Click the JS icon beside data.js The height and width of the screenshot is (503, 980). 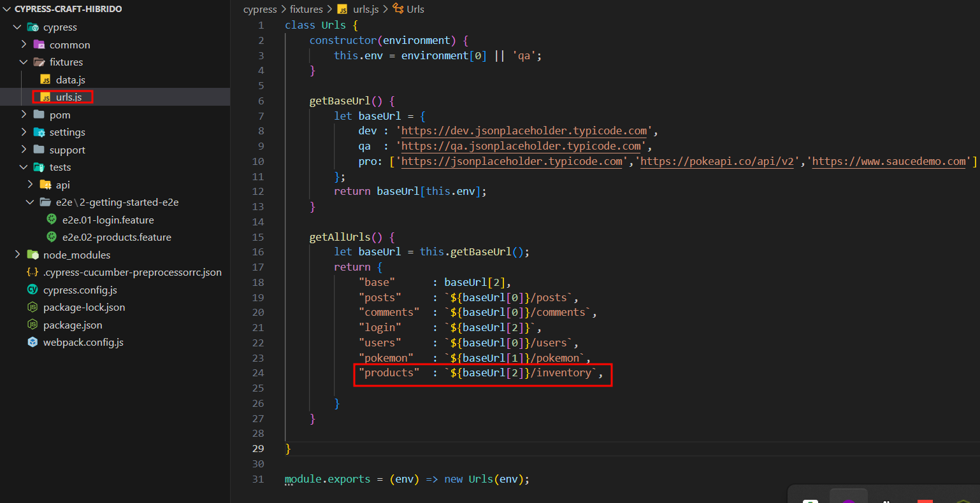pos(45,80)
